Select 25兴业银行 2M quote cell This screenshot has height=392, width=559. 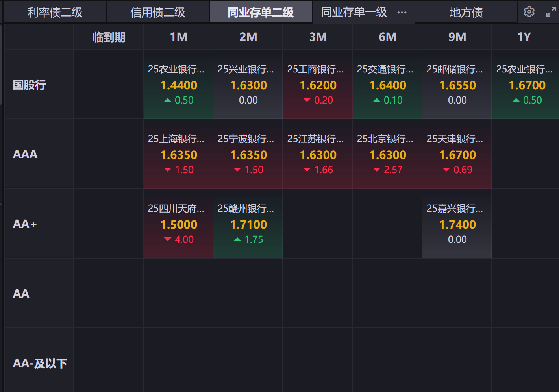pyautogui.click(x=248, y=85)
